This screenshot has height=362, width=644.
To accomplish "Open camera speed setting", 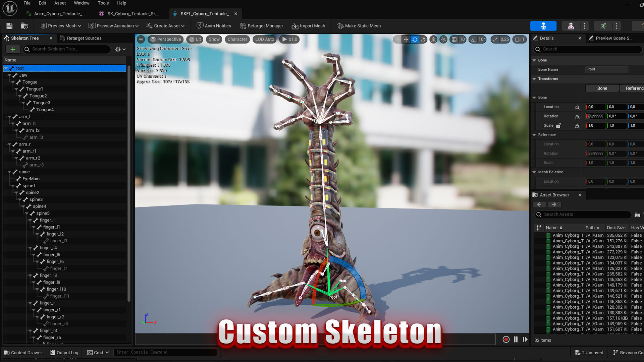I will point(520,39).
